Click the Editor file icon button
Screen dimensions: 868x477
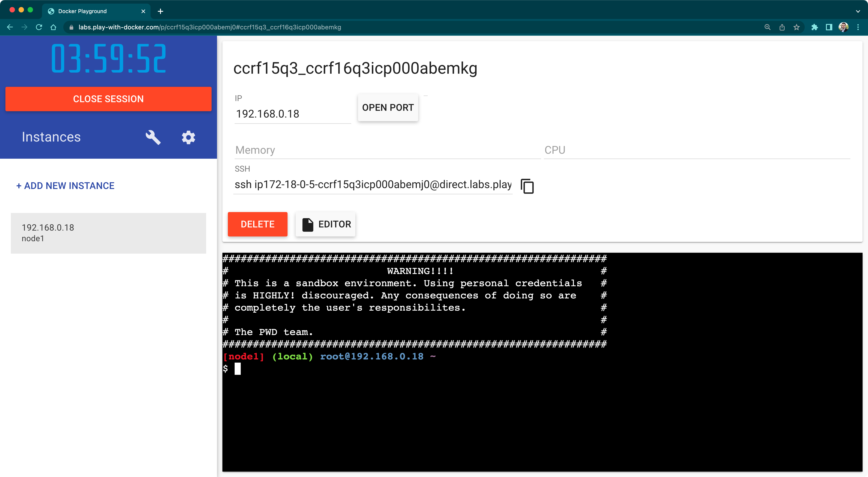(x=325, y=224)
